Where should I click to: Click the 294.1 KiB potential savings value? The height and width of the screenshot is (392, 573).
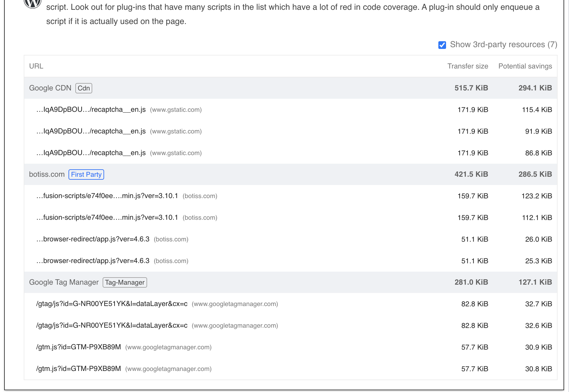click(535, 88)
